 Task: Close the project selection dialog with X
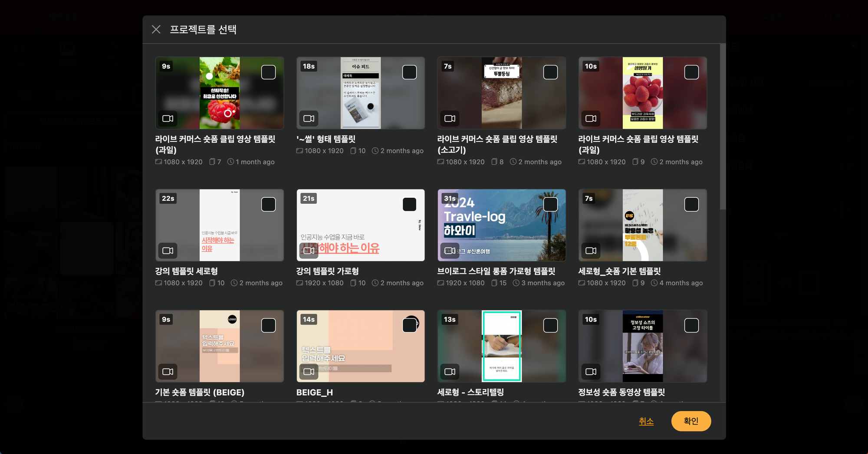tap(156, 29)
